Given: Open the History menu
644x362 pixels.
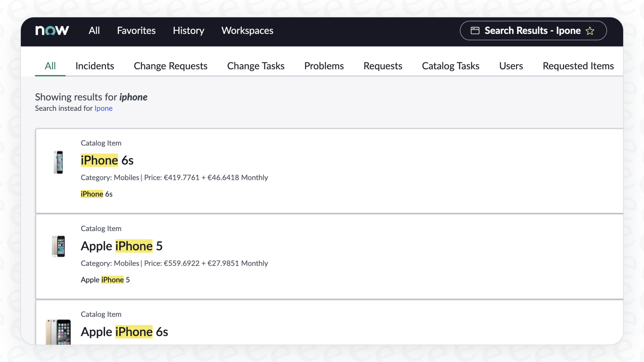Looking at the screenshot, I should [x=188, y=31].
